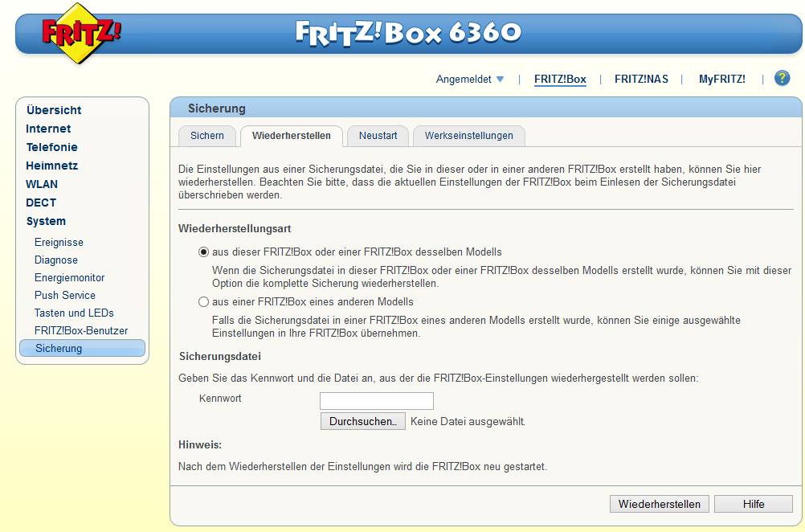Screen dimensions: 805x532
Task: Click the Hilfe button
Action: tap(753, 504)
